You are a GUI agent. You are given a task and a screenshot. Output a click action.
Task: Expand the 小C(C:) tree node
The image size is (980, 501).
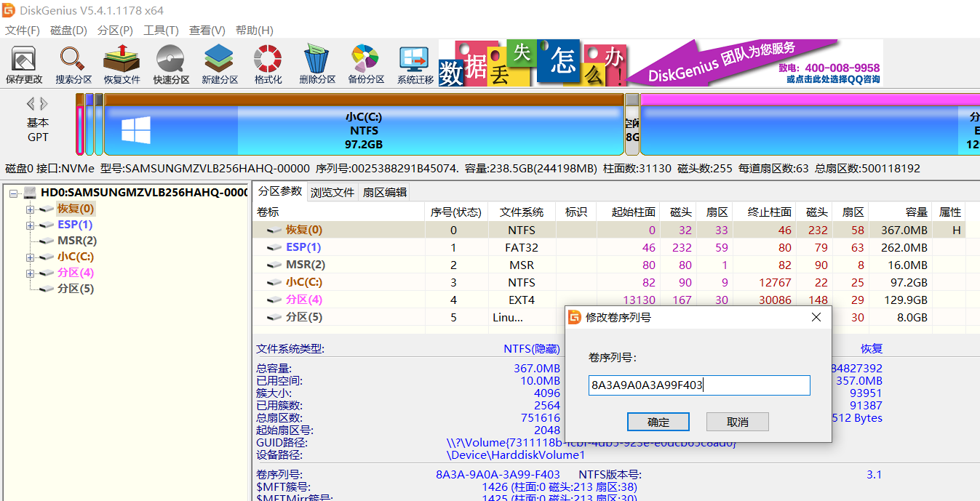(31, 257)
